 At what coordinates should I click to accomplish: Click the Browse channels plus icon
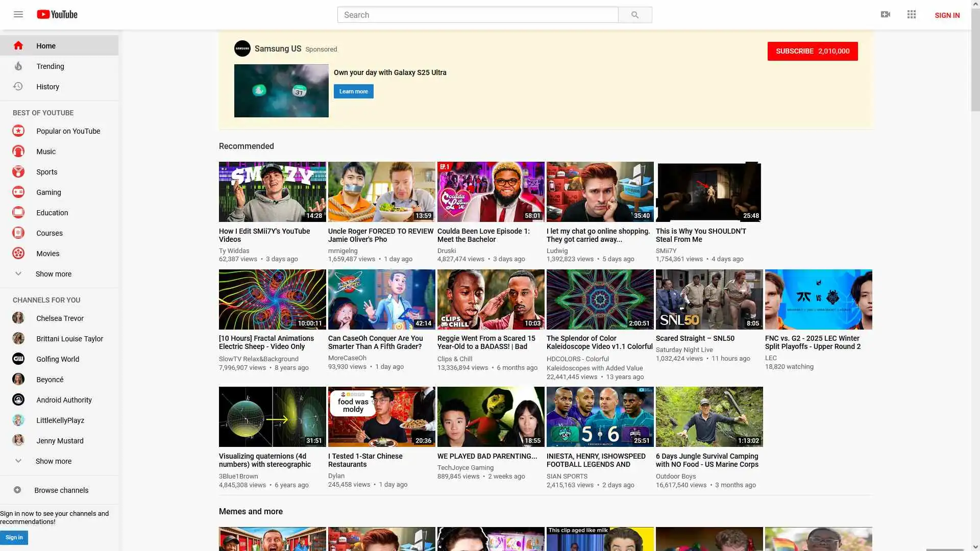(17, 490)
